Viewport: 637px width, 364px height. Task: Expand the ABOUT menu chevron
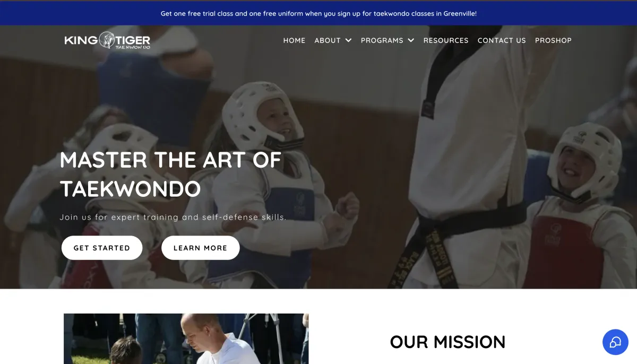[x=348, y=40]
